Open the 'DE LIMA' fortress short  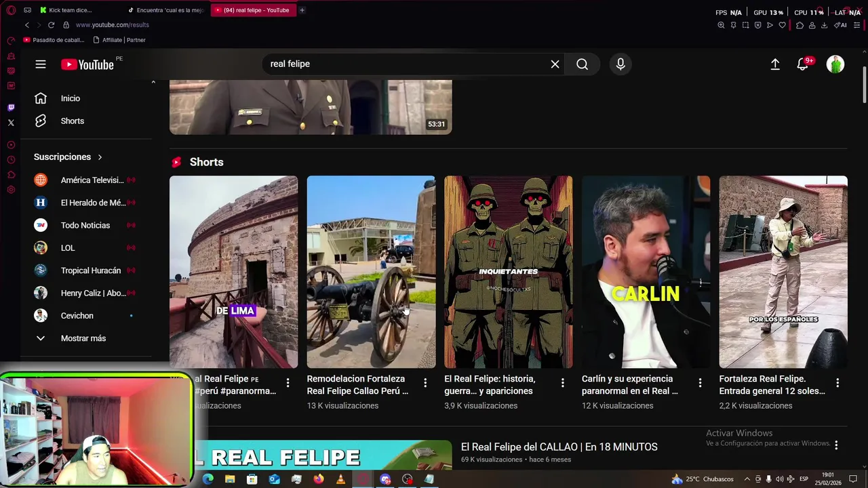coord(233,272)
